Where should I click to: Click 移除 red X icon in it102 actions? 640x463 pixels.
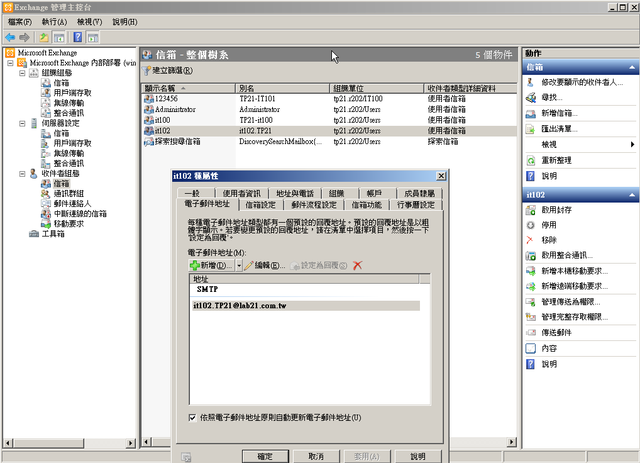coord(530,240)
